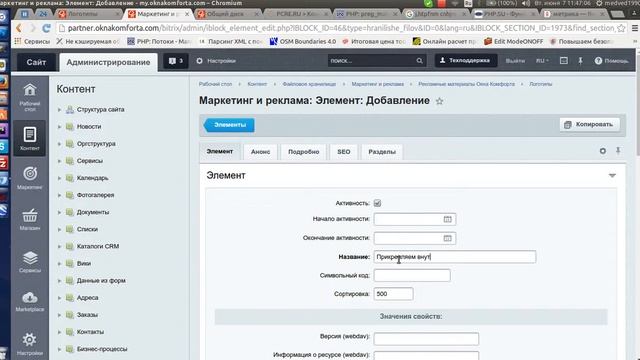Expand the Сервисы tree node
This screenshot has width=640, height=360.
point(59,161)
